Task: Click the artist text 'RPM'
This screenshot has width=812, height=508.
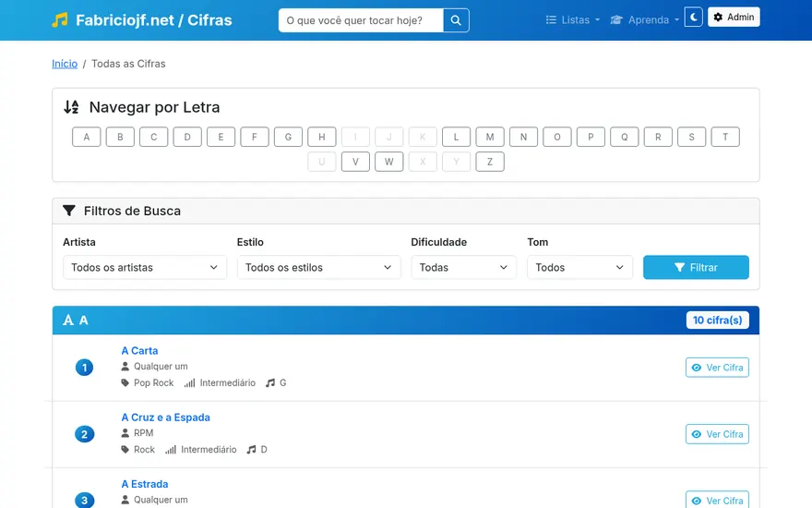Action: click(143, 433)
